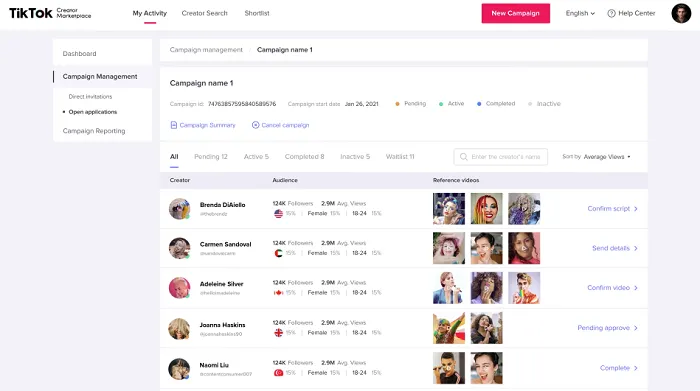The image size is (700, 391).
Task: Click the green Active status dot
Action: click(441, 104)
